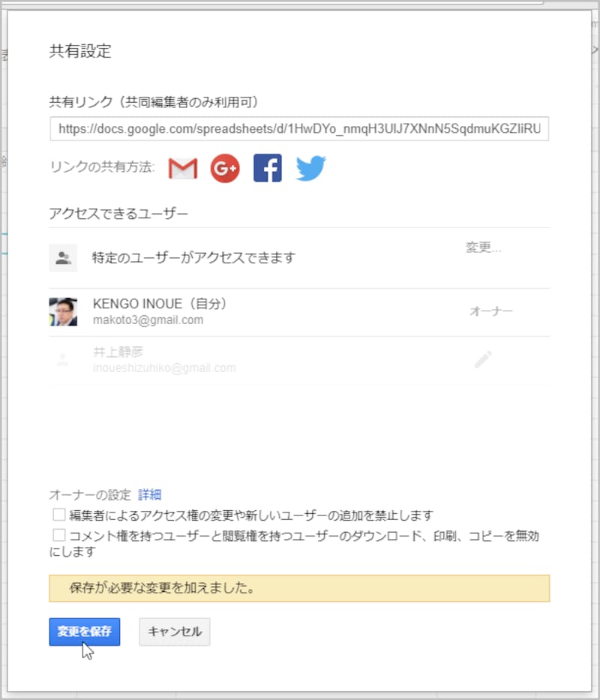
Task: Share the link via Twitter icon
Action: pyautogui.click(x=310, y=167)
